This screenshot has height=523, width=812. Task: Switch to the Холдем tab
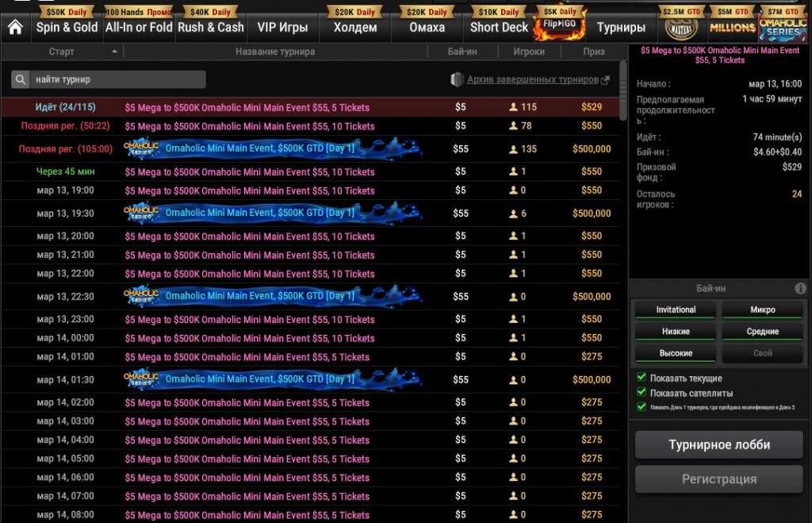tap(354, 27)
